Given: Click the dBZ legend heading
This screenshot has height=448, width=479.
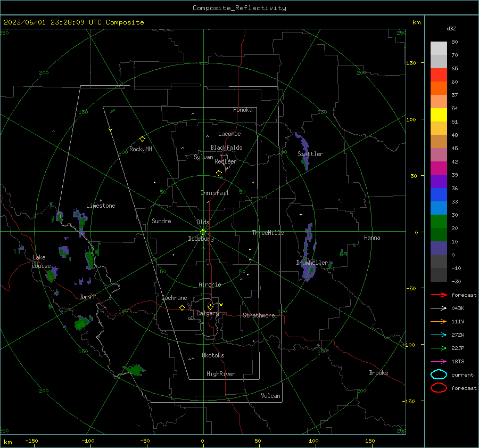Looking at the screenshot, I should coord(451,28).
